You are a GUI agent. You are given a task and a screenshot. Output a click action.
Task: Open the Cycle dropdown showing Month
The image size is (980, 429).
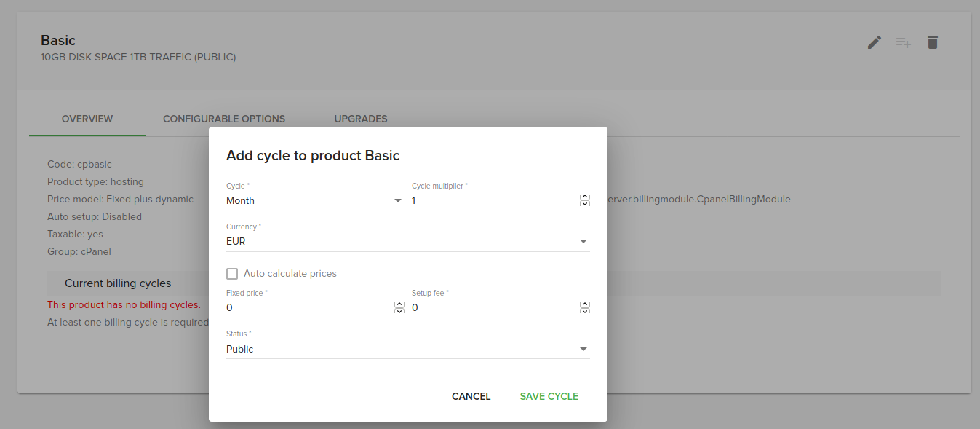click(x=314, y=200)
